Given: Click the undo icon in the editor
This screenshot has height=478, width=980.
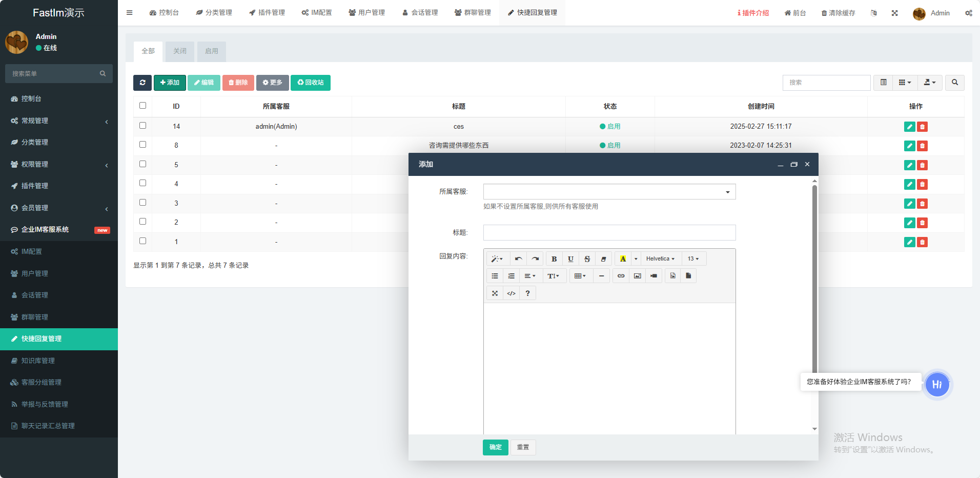Looking at the screenshot, I should [x=518, y=259].
